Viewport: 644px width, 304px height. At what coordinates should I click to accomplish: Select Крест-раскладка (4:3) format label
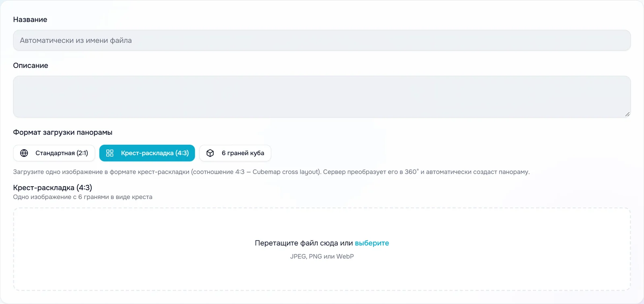[x=155, y=153]
